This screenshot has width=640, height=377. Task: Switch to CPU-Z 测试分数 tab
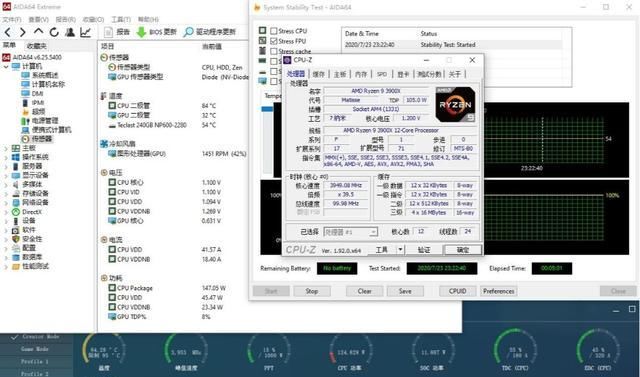429,74
